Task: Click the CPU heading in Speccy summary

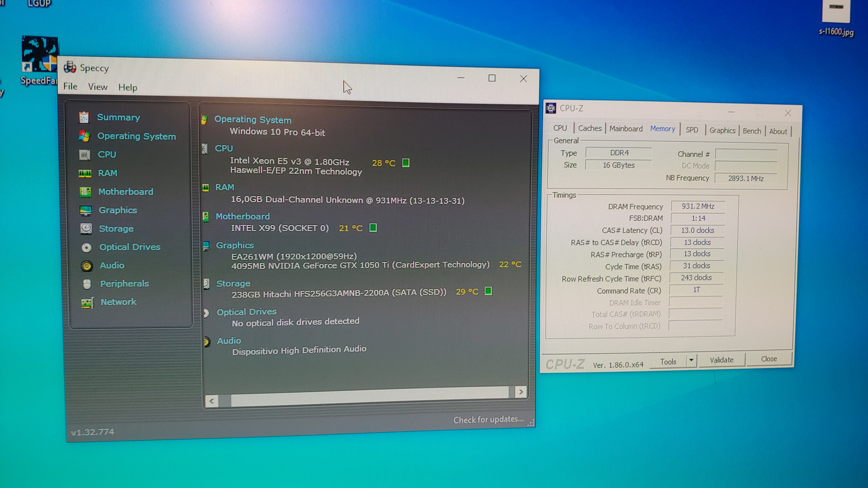Action: pos(224,149)
